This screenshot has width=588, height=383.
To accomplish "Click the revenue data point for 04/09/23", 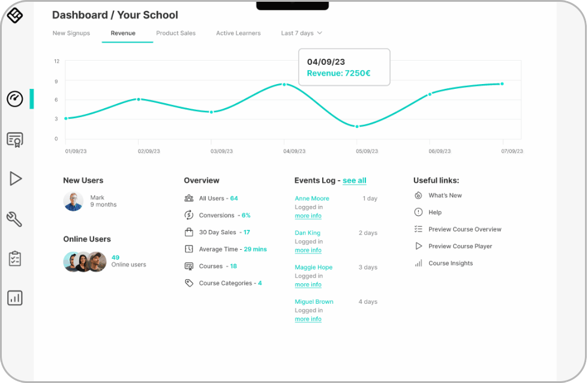I will pyautogui.click(x=283, y=85).
